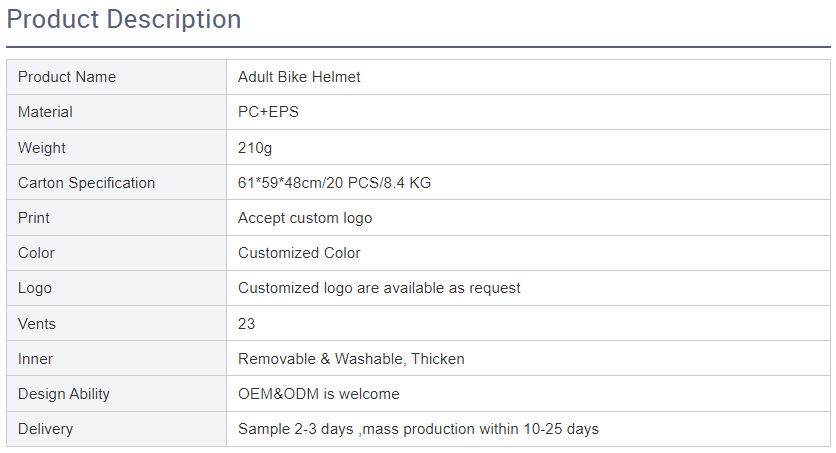Click the OEM&ODM is welcome text
Screen dimensions: 836x453
[x=319, y=394]
